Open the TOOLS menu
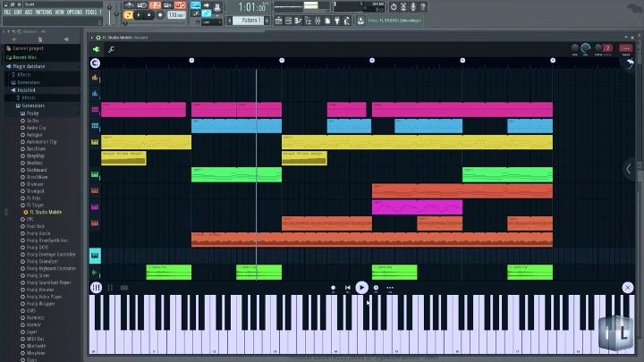644x362 pixels. [x=90, y=13]
